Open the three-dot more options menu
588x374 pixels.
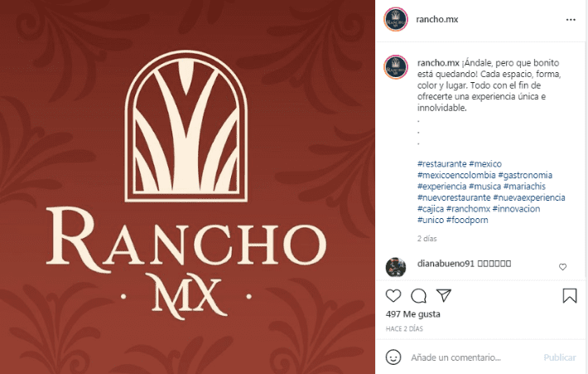[571, 20]
